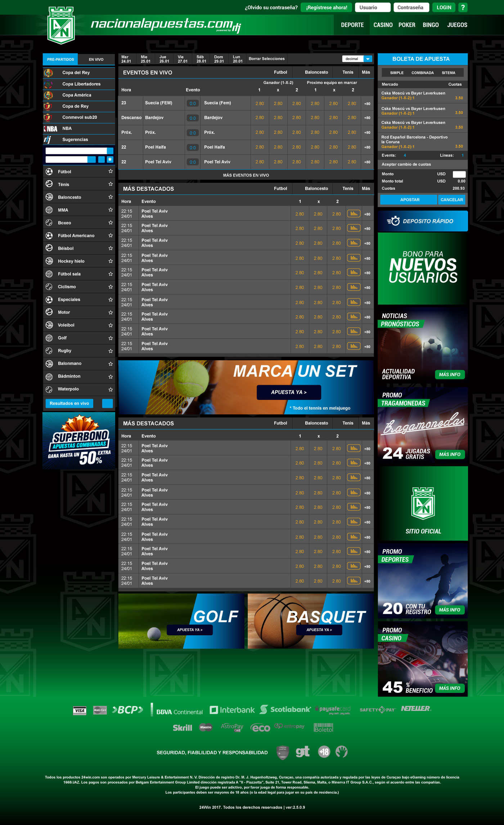504x825 pixels.
Task: Expand +80 markets for Suecia (FEM) match
Action: (367, 104)
